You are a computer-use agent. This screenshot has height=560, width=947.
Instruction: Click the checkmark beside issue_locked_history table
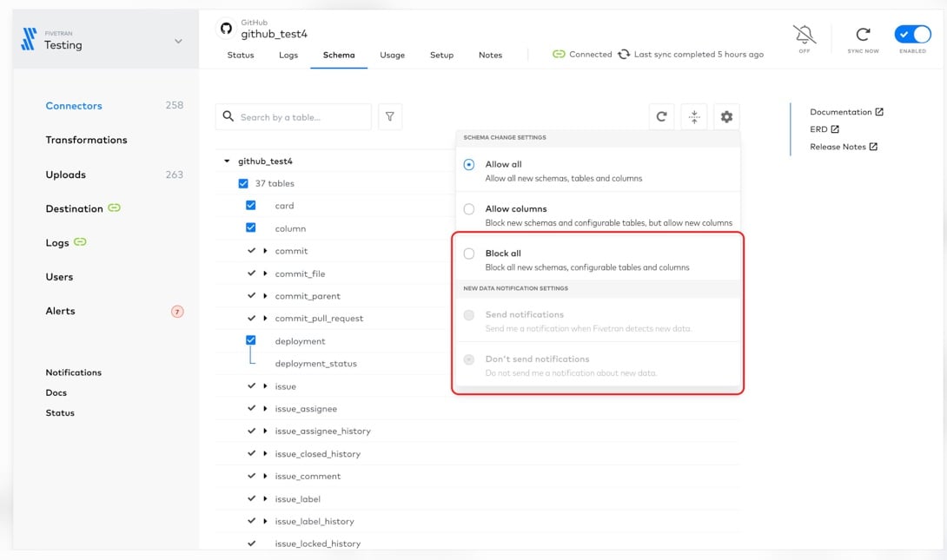[x=251, y=544]
